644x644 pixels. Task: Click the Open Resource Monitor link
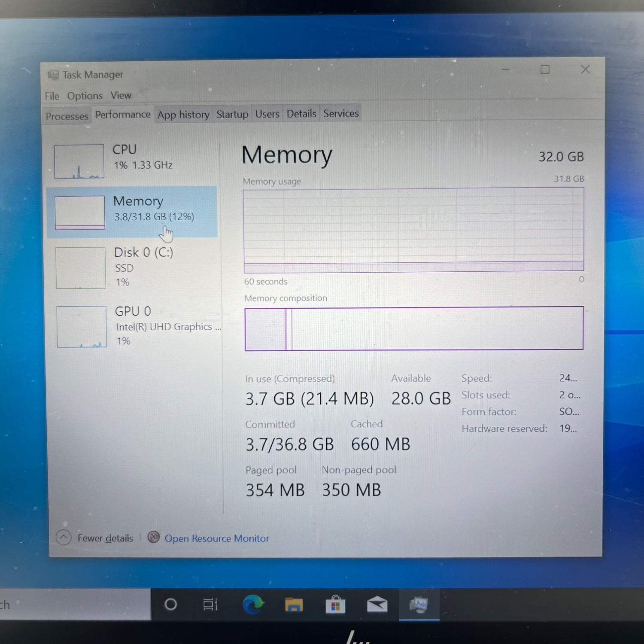click(217, 538)
